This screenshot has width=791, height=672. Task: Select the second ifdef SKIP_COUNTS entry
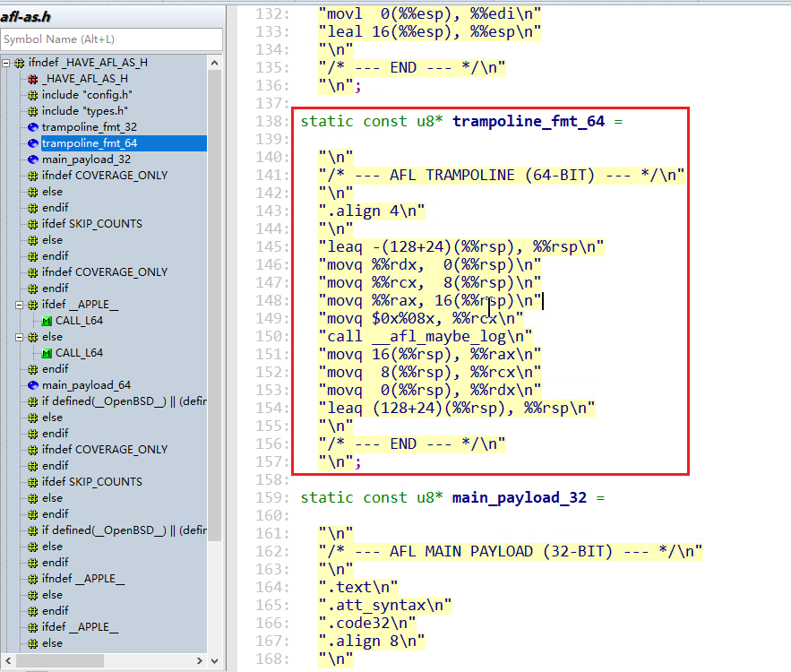pyautogui.click(x=91, y=482)
